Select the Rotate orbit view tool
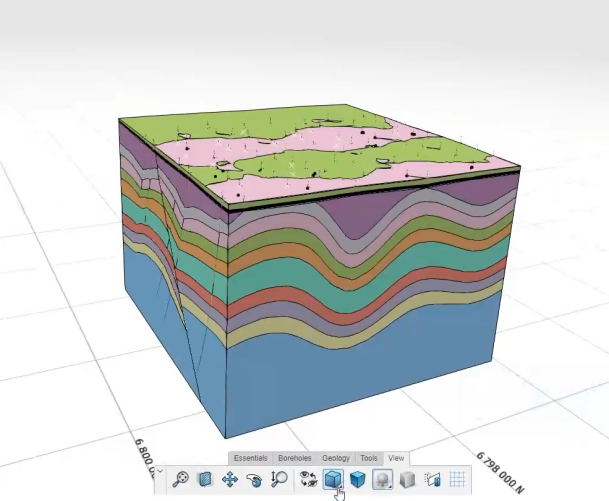The width and height of the screenshot is (609, 501). coord(254,480)
